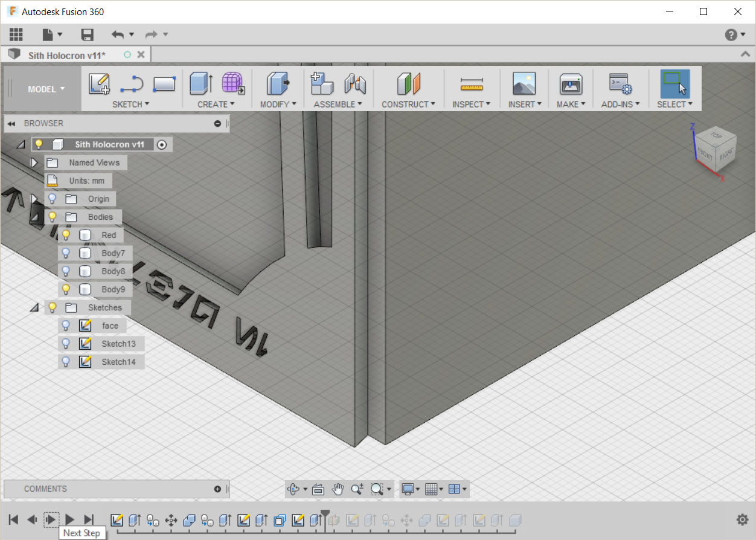This screenshot has width=756, height=540.
Task: Select the Joint tool
Action: 355,83
